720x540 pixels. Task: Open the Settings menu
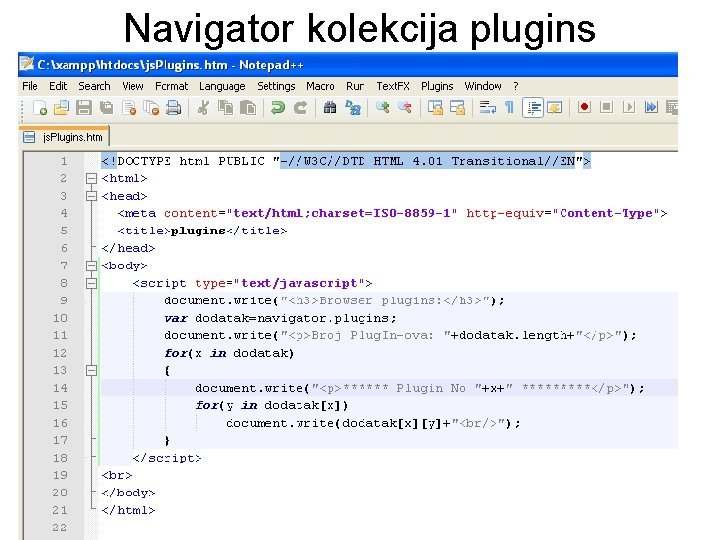(276, 86)
